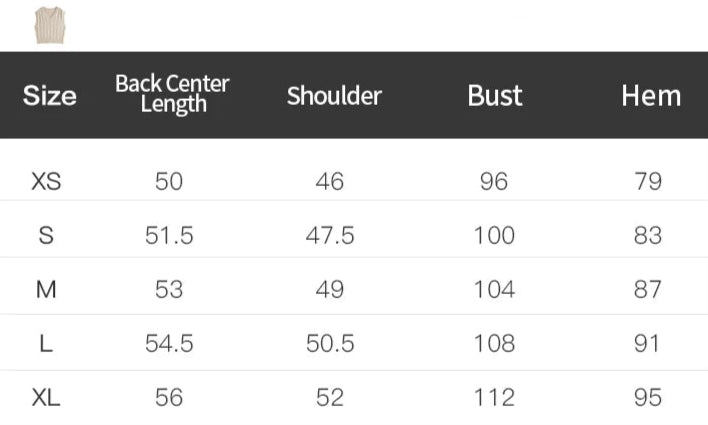The width and height of the screenshot is (708, 425).
Task: Click the M bust value 104
Action: tap(494, 290)
